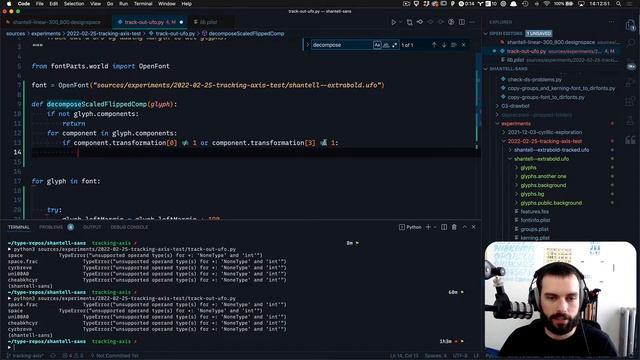The height and width of the screenshot is (360, 640).
Task: Run the Python file with the play icon
Action: coord(393,22)
